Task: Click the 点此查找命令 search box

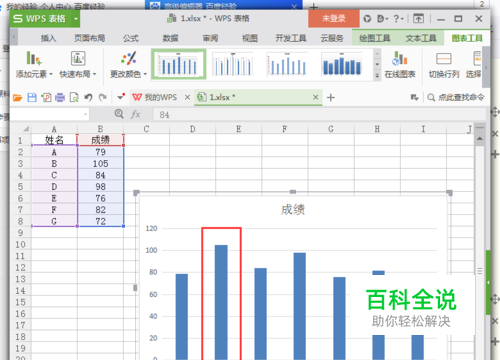Action: pos(456,97)
